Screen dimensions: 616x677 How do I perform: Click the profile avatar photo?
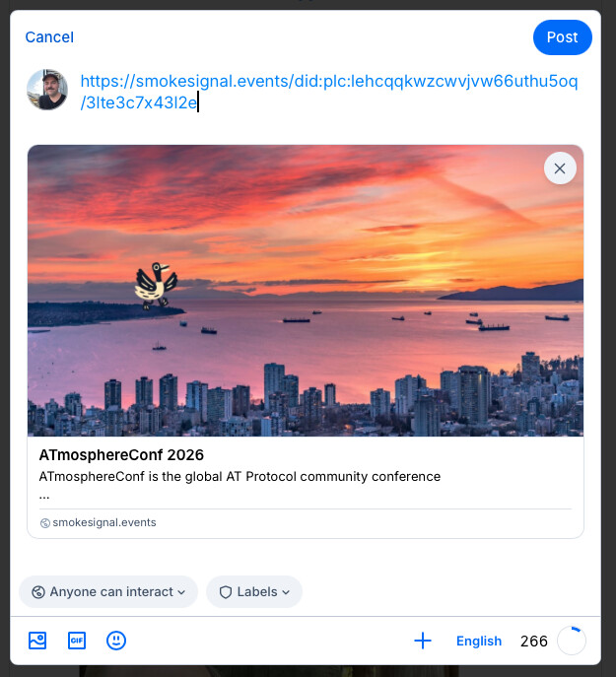tap(47, 90)
